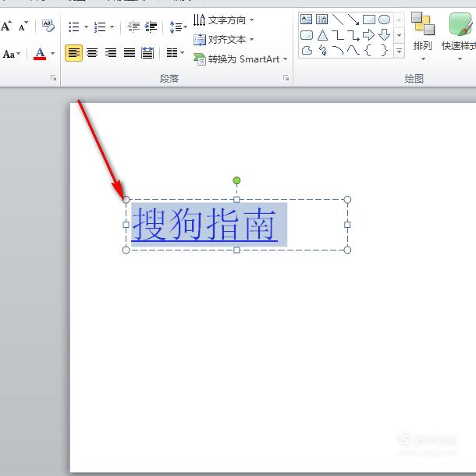Open font color dropdown arrow
Screen dimensions: 476x476
(x=52, y=54)
